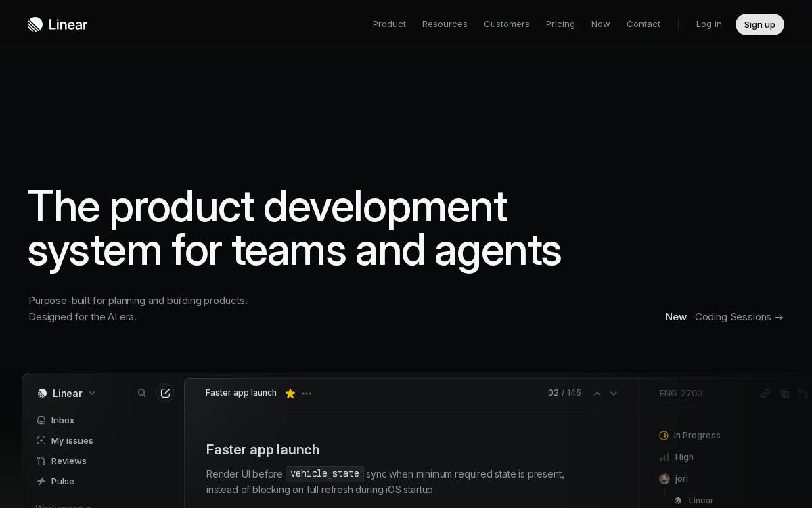Change the In Progress status

click(x=690, y=436)
